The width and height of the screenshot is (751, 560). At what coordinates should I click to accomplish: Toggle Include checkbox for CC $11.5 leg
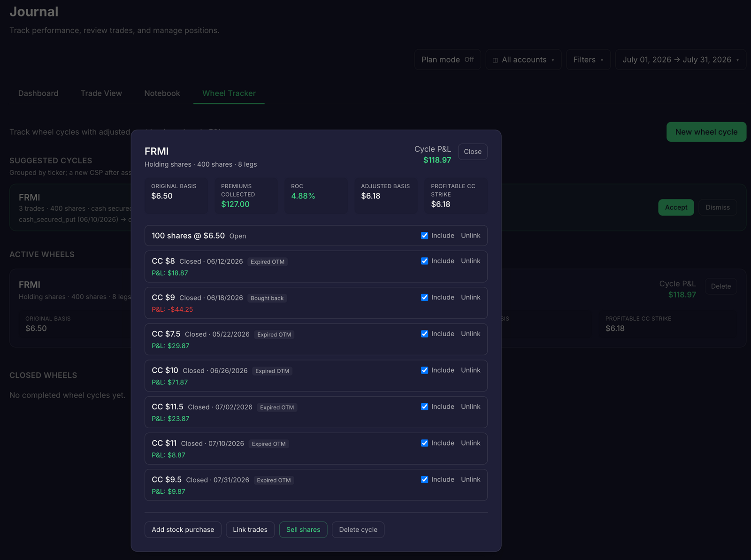coord(424,407)
